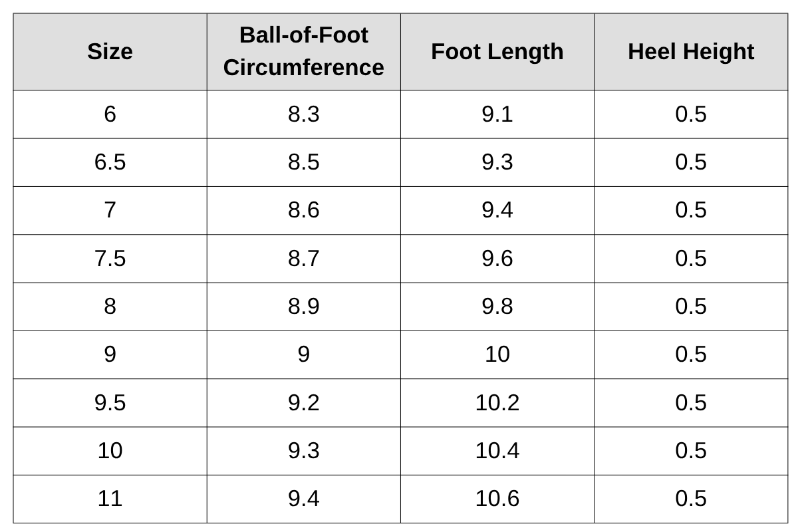Viewport: 798px width, 532px height.
Task: Click the size 6.5 cell
Action: (x=110, y=162)
